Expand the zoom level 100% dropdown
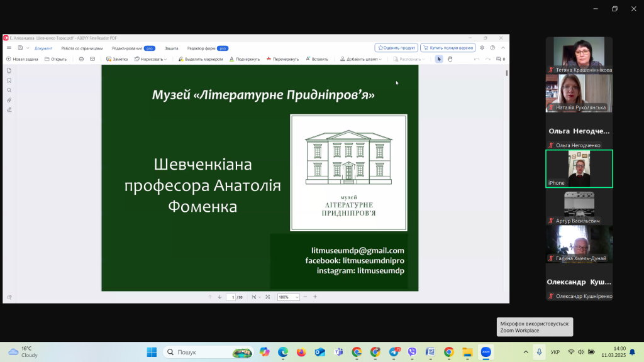This screenshot has height=362, width=644. [x=296, y=297]
